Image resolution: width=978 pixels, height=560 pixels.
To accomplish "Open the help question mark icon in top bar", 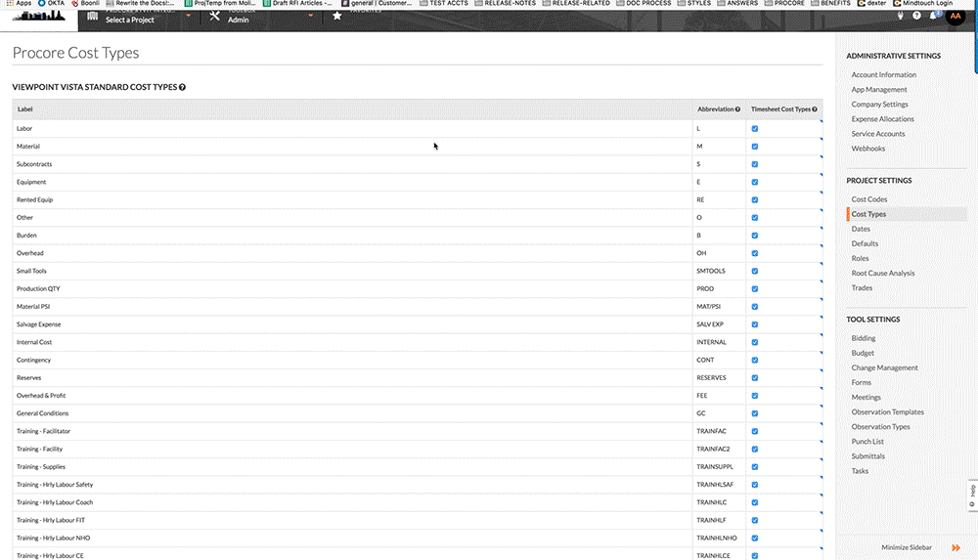I will [916, 16].
